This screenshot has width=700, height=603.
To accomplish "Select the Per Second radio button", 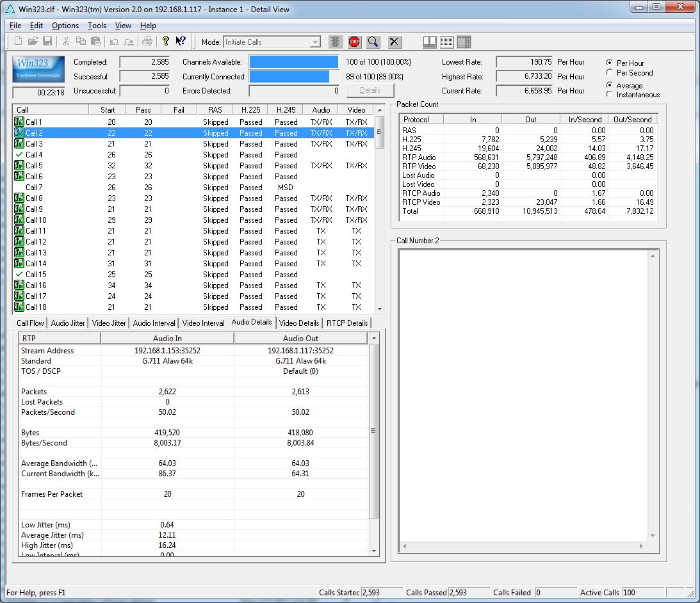I will (x=609, y=72).
